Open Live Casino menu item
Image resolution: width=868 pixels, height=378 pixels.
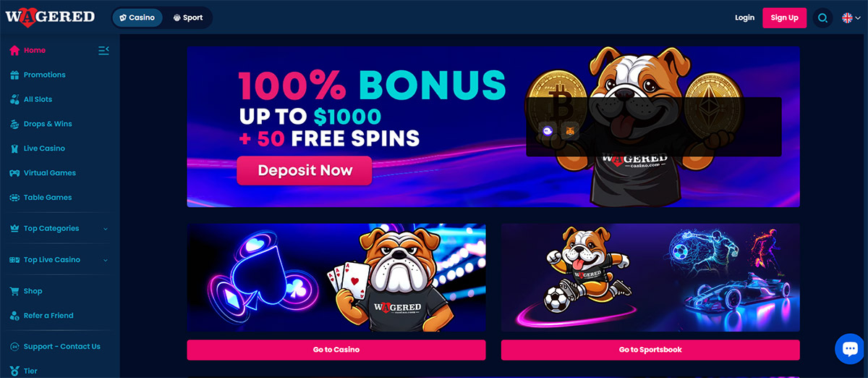44,148
